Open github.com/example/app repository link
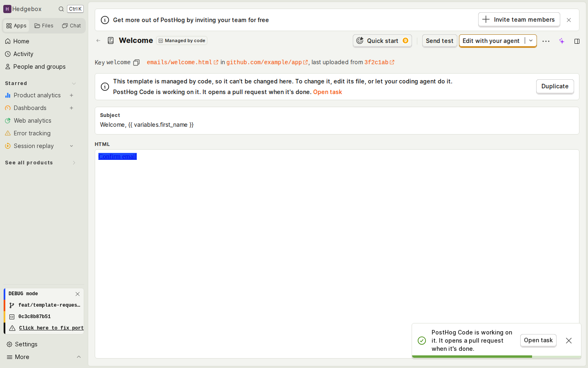Screen dimensions: 588x368 point(267,62)
